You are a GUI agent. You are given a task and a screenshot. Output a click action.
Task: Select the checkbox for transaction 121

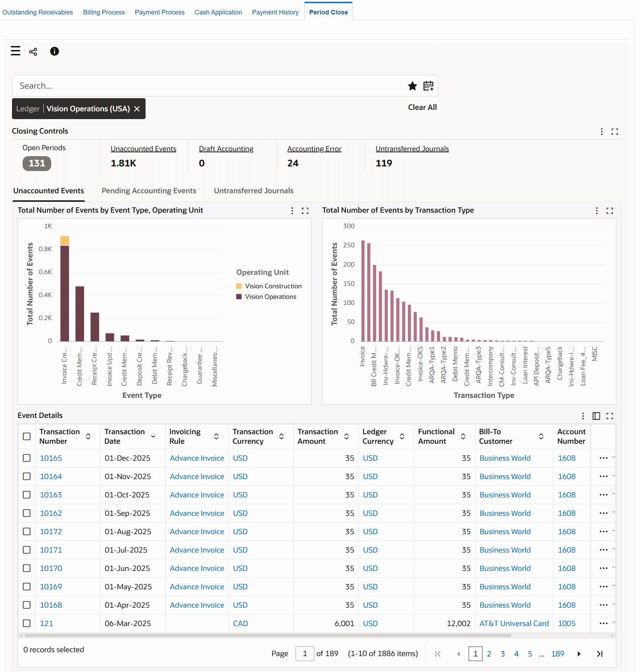27,624
